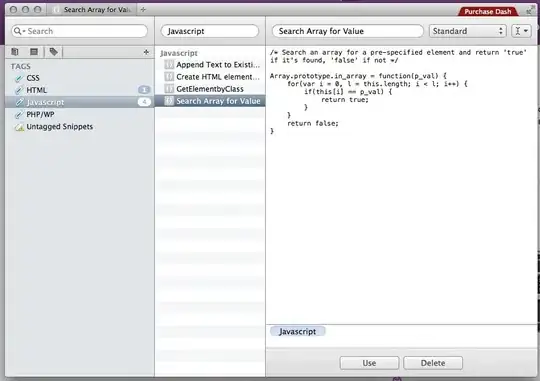Open GetElementbyClass snippet

[x=210, y=89]
